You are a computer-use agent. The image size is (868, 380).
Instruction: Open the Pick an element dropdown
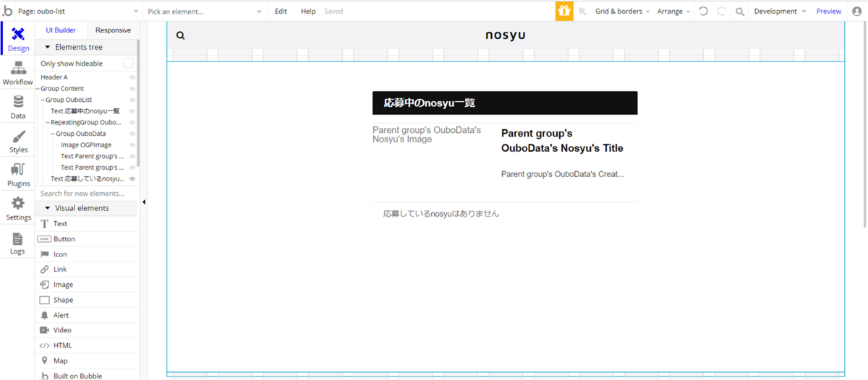click(x=205, y=12)
